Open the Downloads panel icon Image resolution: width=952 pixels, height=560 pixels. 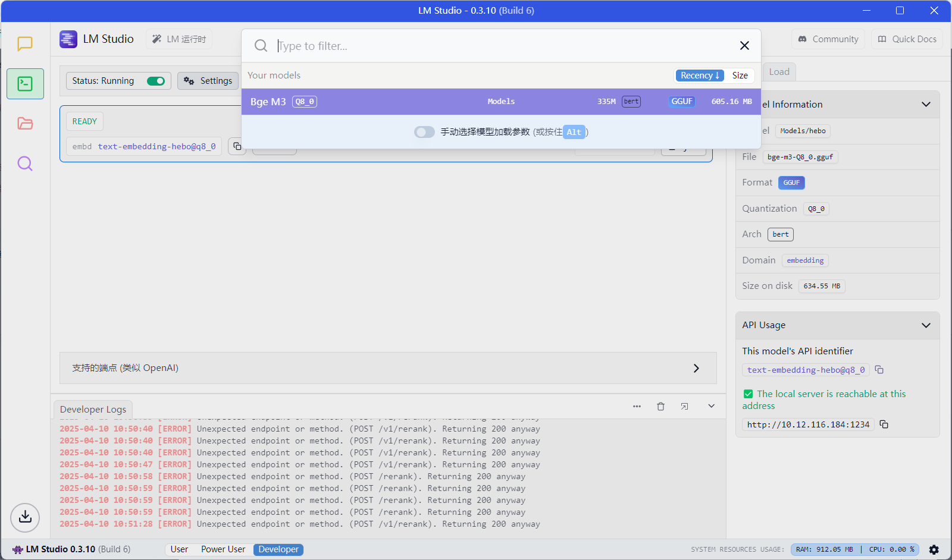tap(25, 517)
